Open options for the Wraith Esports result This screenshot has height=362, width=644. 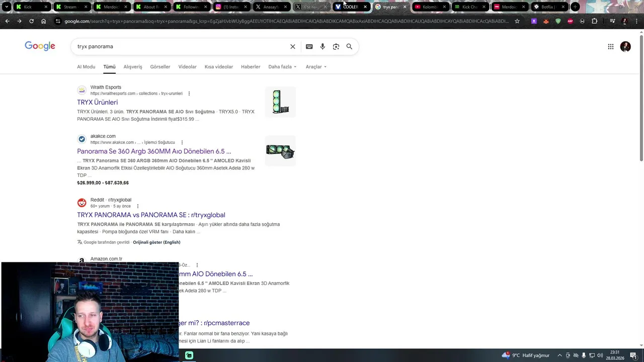point(189,94)
